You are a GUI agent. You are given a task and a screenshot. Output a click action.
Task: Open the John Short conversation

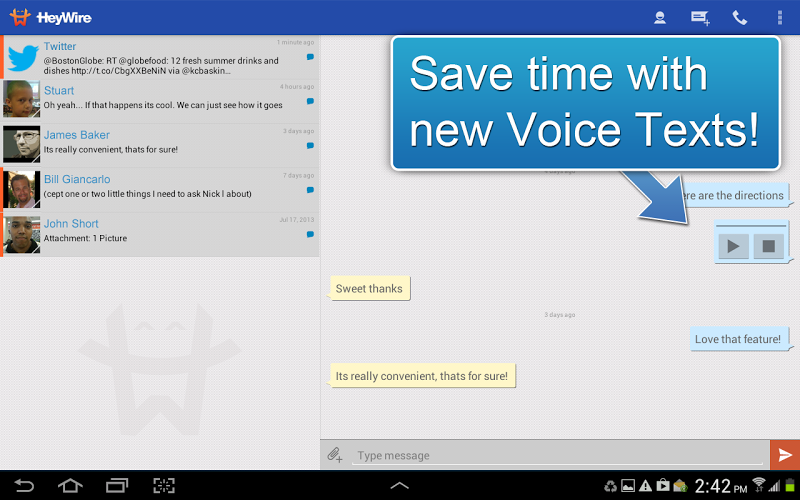161,235
